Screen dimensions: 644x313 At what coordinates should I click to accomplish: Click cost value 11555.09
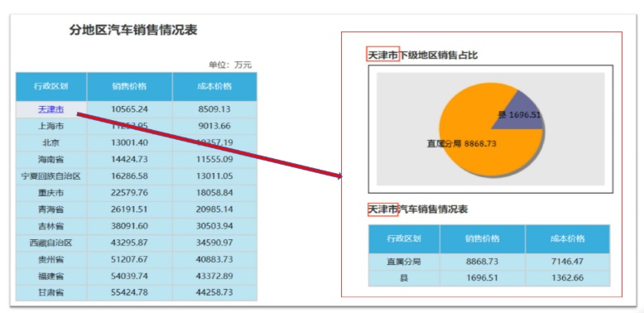[214, 159]
